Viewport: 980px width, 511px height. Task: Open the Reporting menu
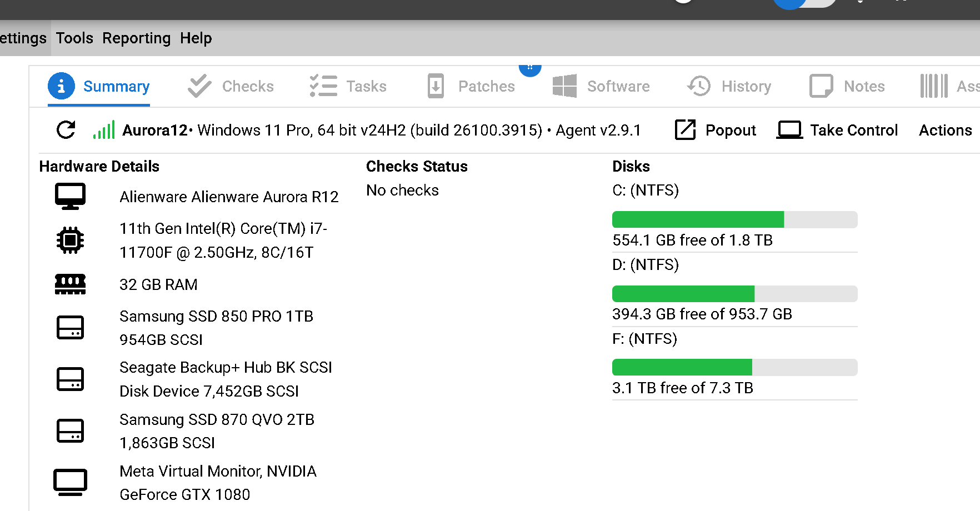click(x=136, y=38)
